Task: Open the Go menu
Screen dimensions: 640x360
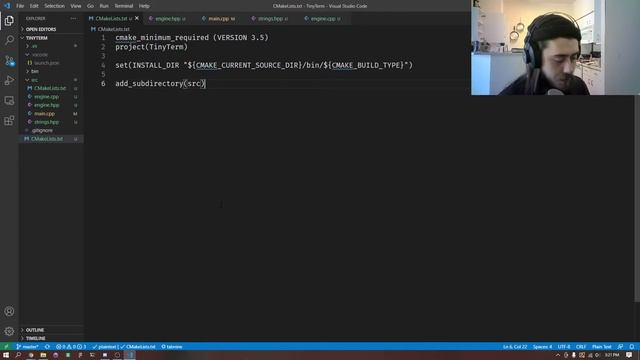Action: [90, 6]
